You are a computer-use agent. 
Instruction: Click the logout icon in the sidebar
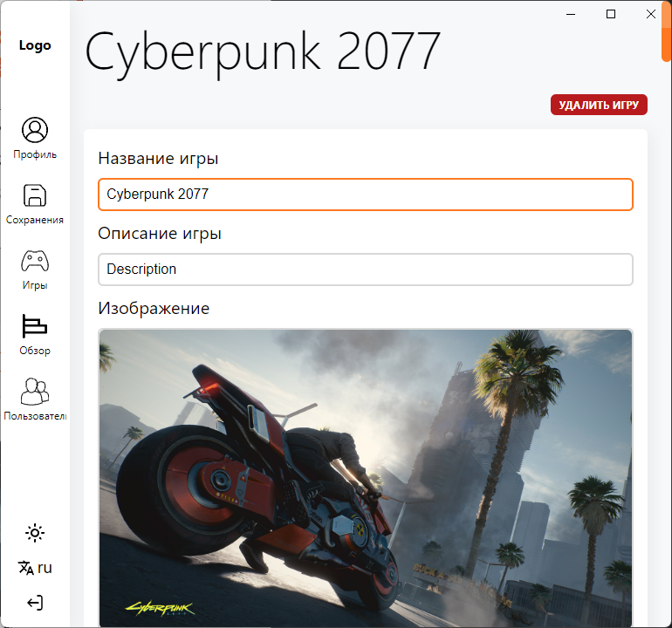click(x=35, y=603)
